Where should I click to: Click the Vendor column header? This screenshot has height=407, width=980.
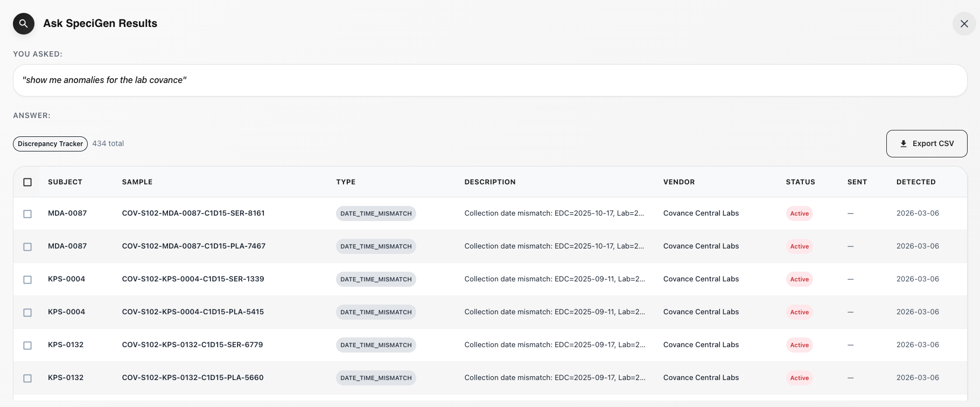tap(679, 182)
